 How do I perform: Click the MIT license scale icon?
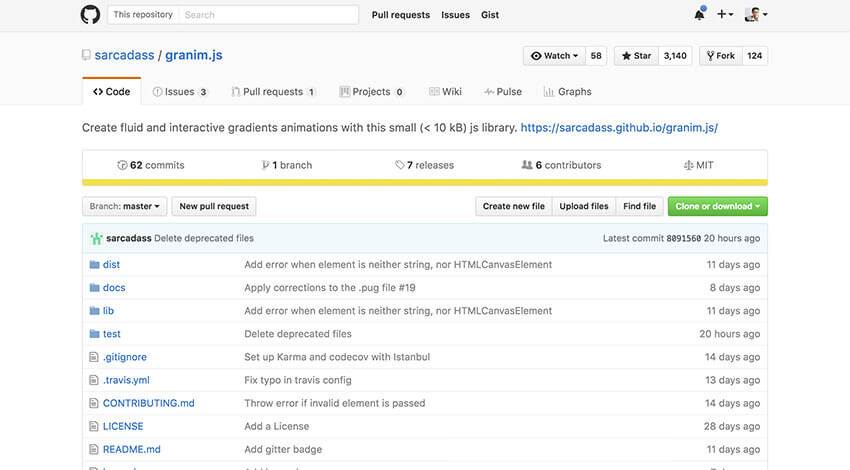688,165
